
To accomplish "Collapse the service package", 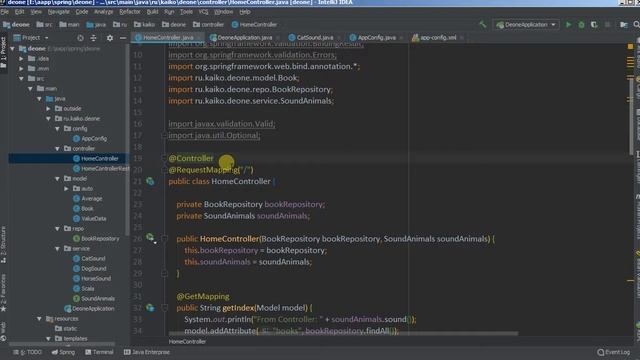I will click(x=57, y=249).
